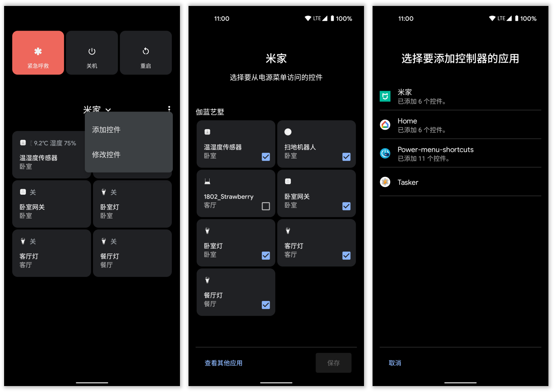Toggle the 客厅灯 control card showing 关
554x392 pixels.
pyautogui.click(x=52, y=253)
